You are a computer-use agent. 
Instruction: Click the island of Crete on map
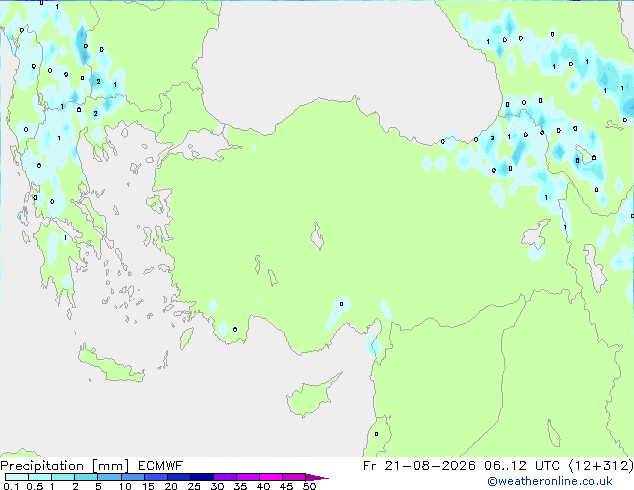[110, 366]
